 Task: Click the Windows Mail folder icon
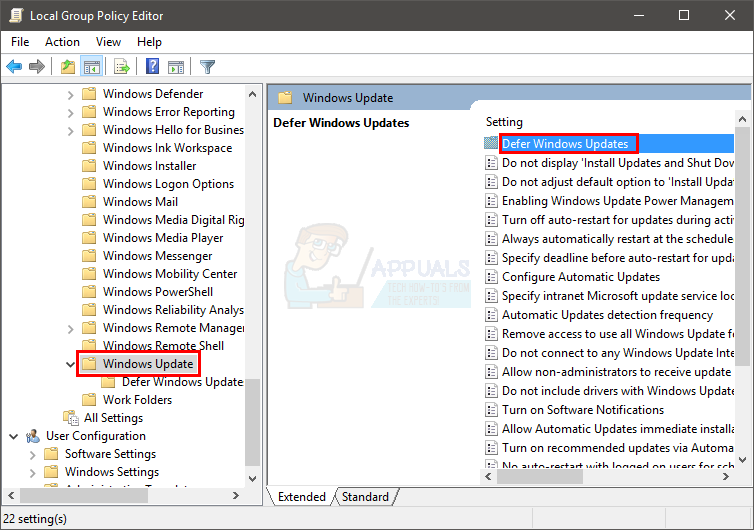click(89, 202)
